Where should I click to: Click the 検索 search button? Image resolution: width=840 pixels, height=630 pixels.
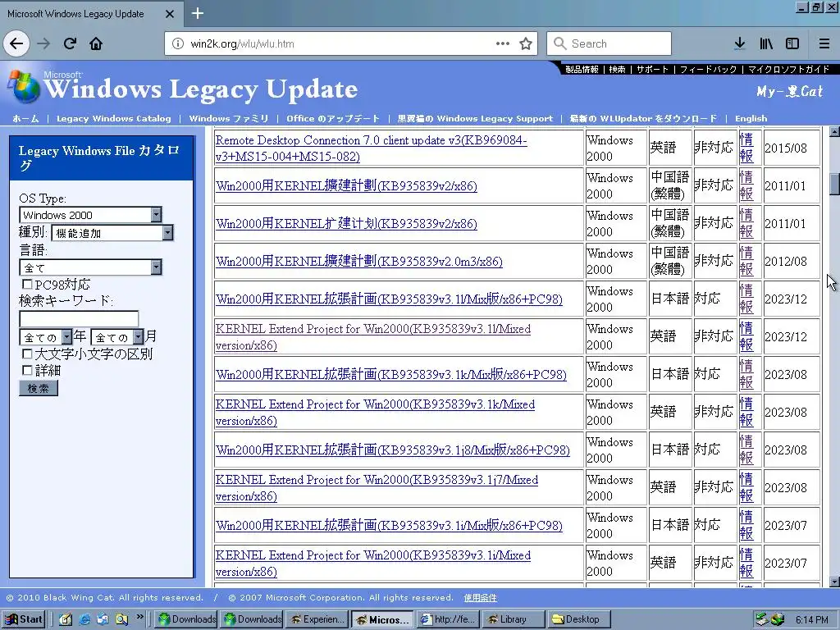tap(38, 388)
